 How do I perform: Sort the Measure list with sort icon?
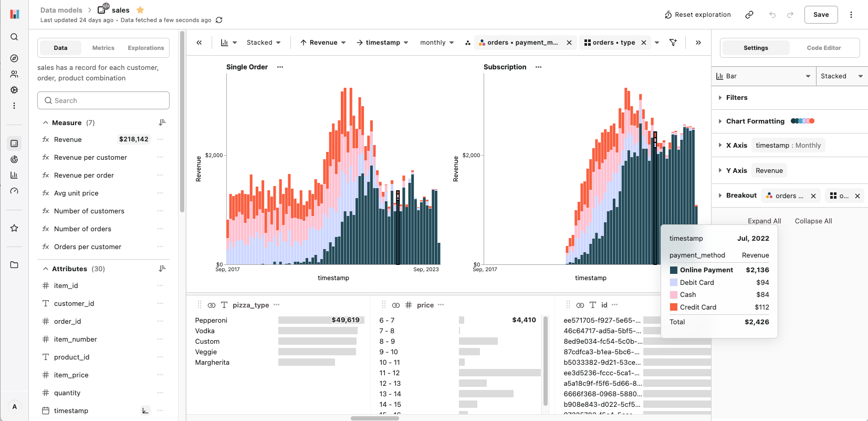click(x=162, y=122)
